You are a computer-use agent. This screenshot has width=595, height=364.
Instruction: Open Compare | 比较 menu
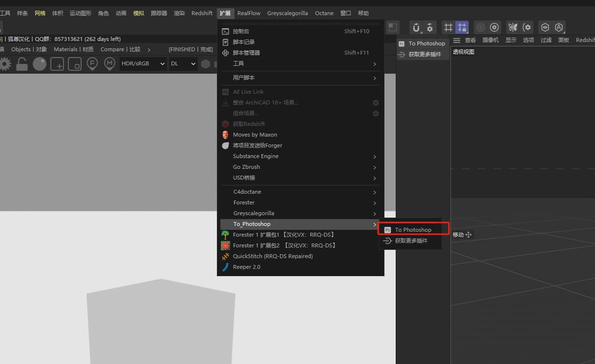click(x=120, y=49)
